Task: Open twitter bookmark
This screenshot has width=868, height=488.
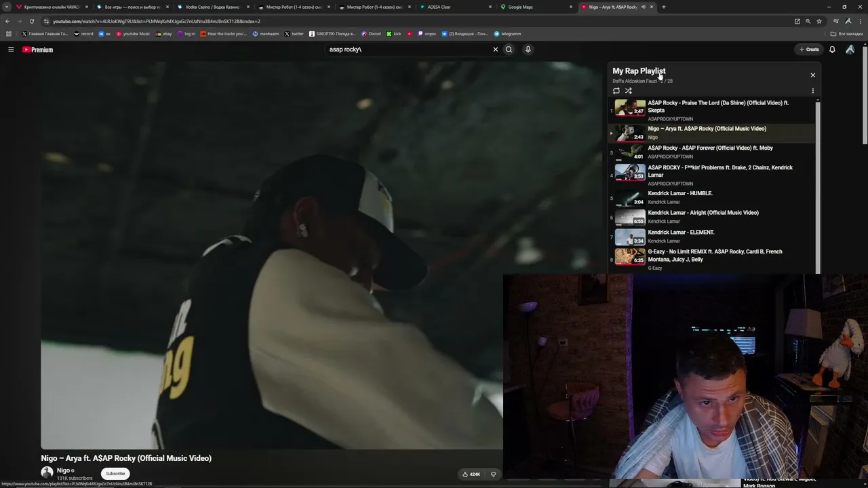Action: [x=294, y=34]
